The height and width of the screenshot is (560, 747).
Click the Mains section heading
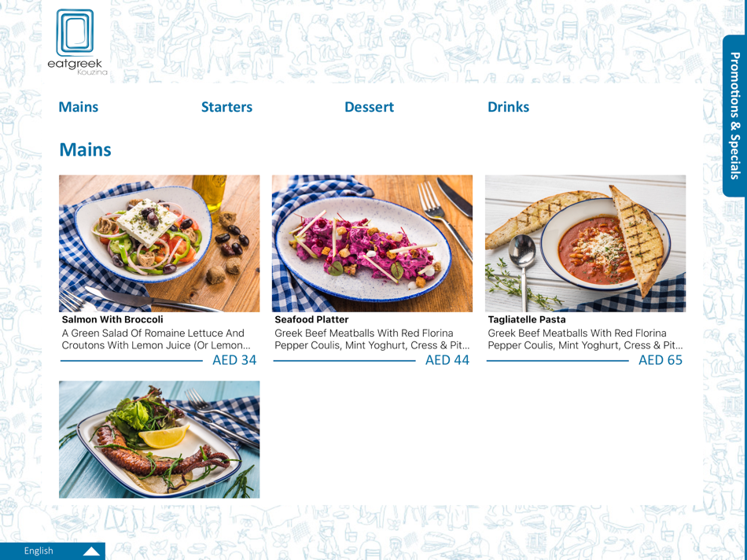pos(85,149)
